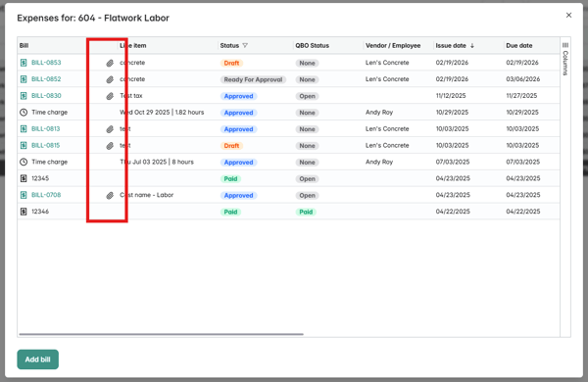This screenshot has width=588, height=382.
Task: Sort by the Status column header
Action: pos(229,45)
